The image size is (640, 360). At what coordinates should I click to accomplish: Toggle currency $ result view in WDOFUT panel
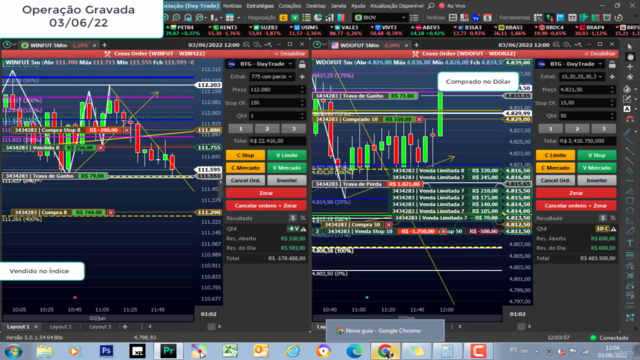[603, 218]
